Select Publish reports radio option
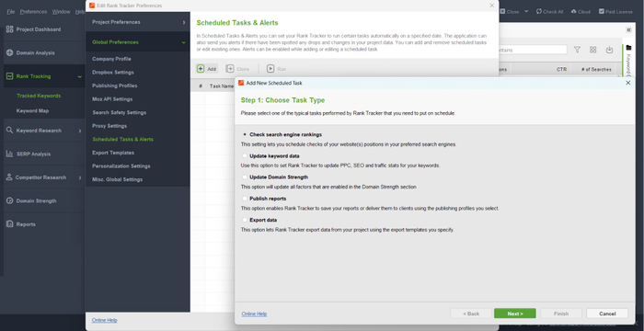 pos(245,199)
